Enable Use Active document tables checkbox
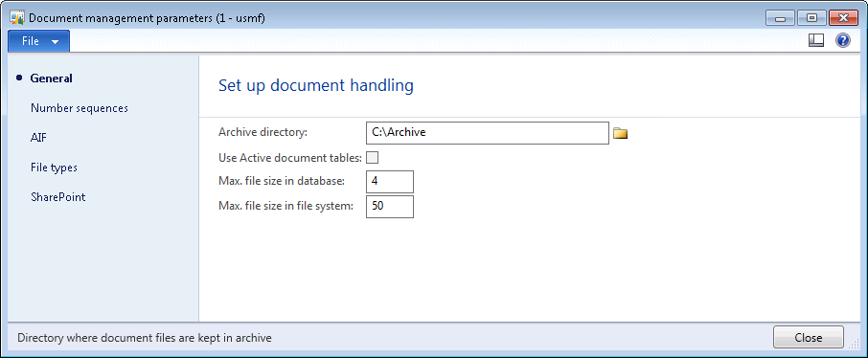 [x=373, y=158]
